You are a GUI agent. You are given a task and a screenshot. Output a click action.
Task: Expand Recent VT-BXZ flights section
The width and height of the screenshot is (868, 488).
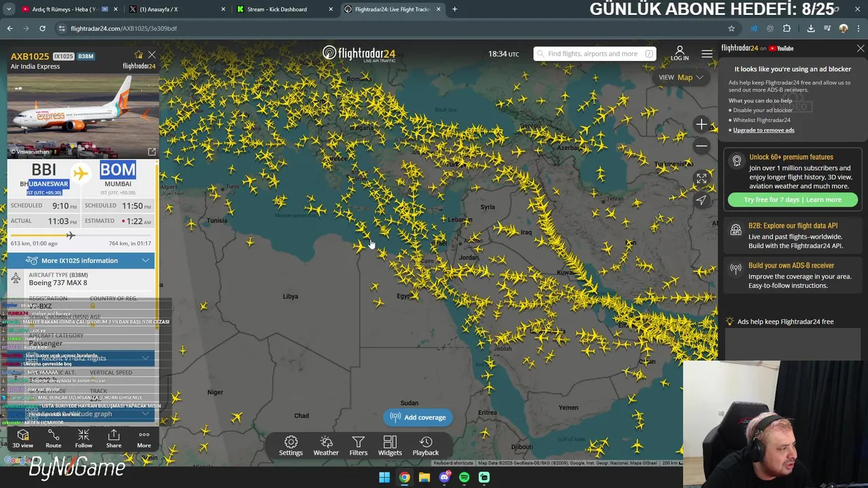coord(81,358)
